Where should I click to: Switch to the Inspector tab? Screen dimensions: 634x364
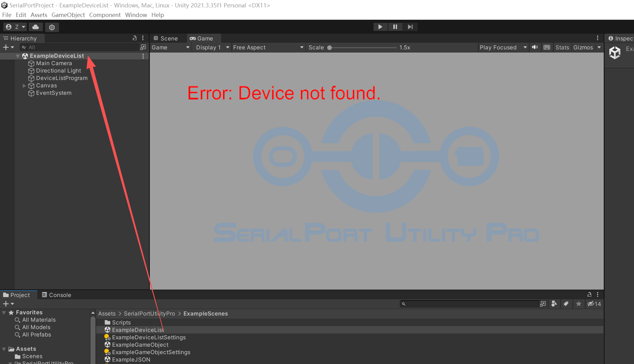(621, 38)
